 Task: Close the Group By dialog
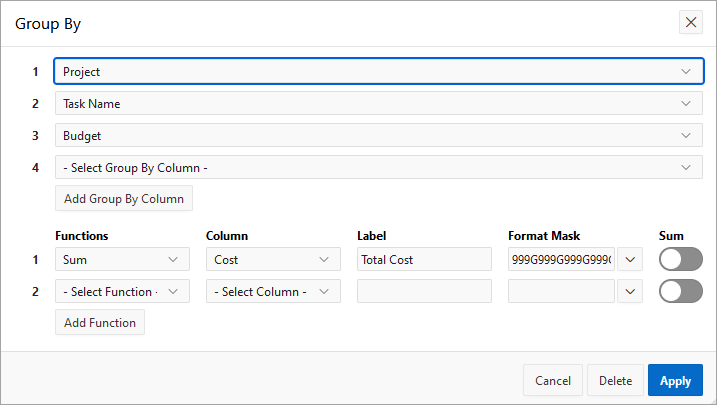point(691,22)
